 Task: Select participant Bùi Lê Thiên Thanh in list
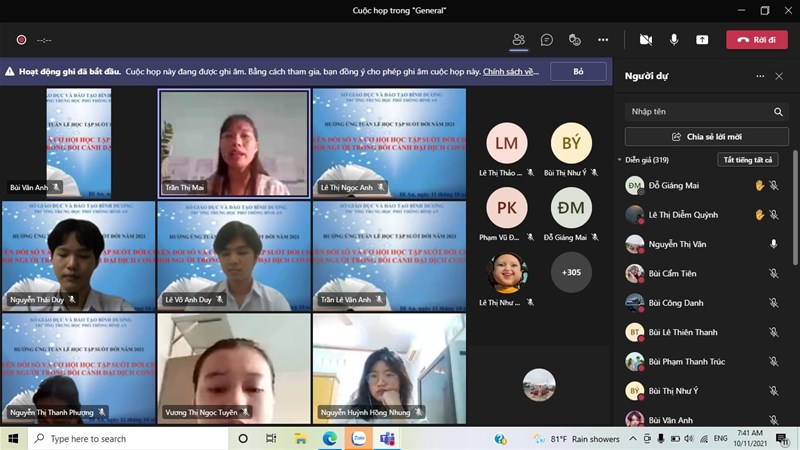pos(704,333)
